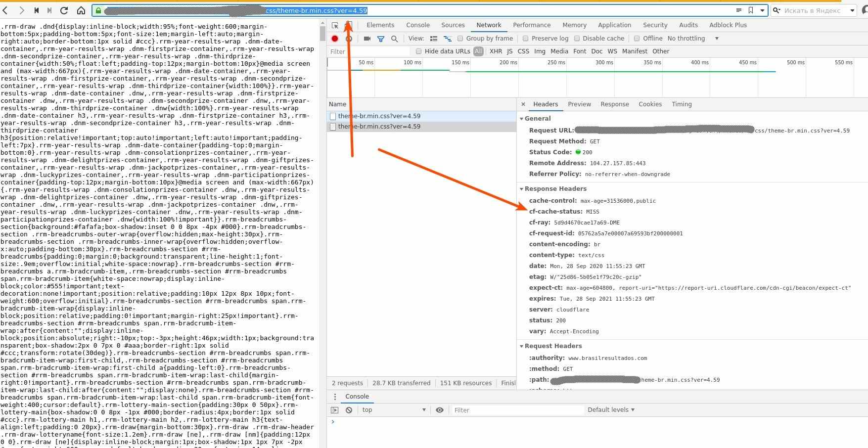Select second theme-br.min.css request row
The width and height of the screenshot is (868, 448).
(422, 127)
